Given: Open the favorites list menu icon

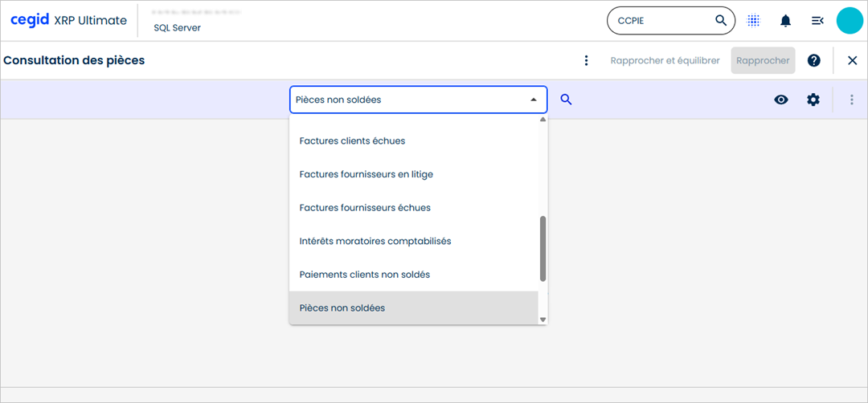Looking at the screenshot, I should (x=817, y=21).
